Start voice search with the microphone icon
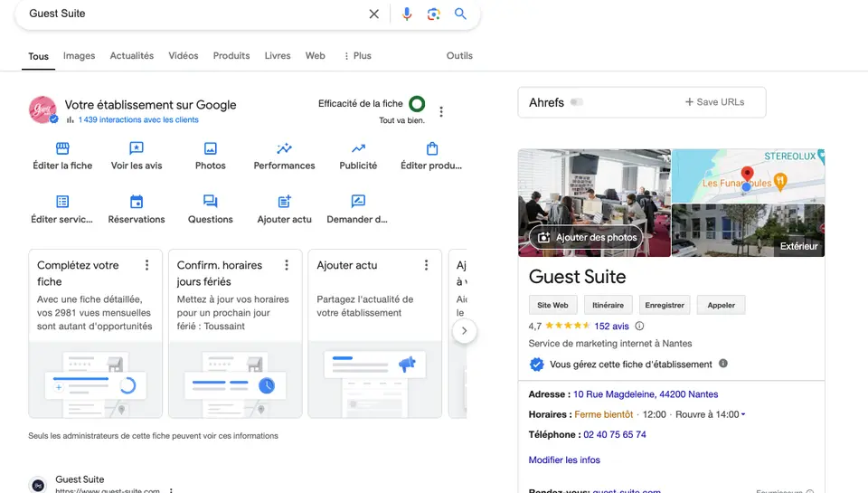 407,14
